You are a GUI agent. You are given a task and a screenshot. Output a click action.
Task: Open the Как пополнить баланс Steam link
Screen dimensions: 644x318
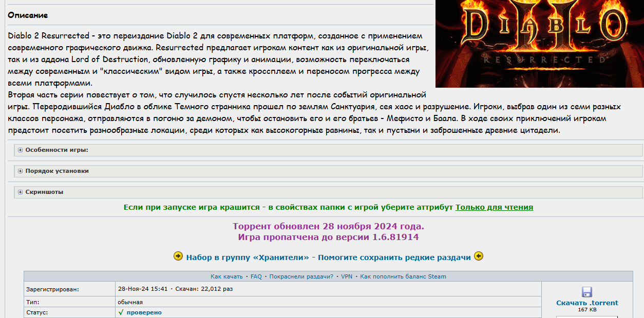click(x=403, y=276)
